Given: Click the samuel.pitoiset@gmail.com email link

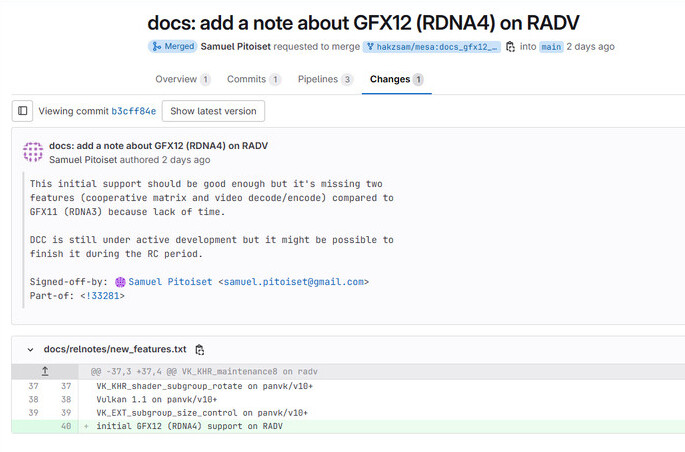Looking at the screenshot, I should pos(295,282).
